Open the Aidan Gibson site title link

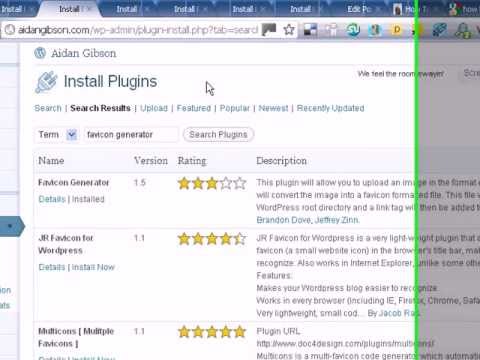pos(84,53)
